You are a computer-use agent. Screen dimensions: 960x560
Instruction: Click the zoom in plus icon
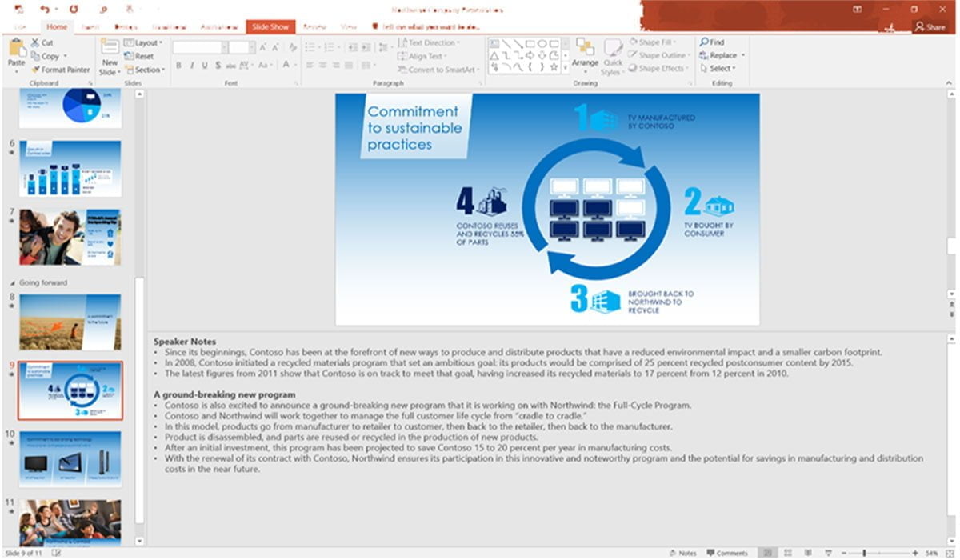tap(914, 553)
